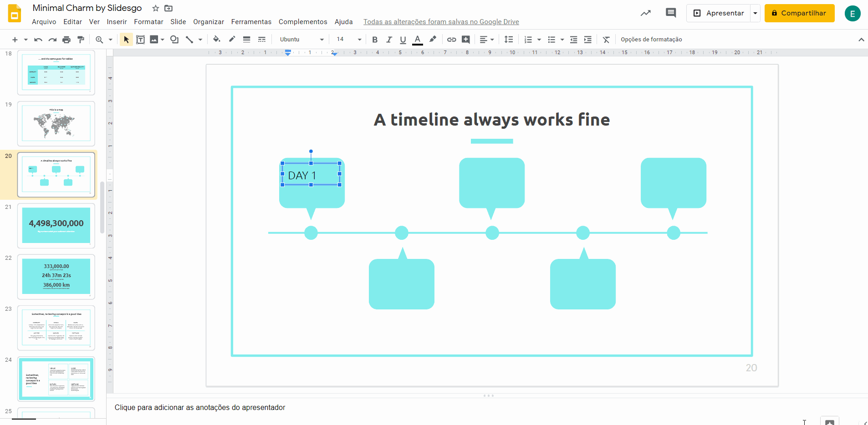868x425 pixels.
Task: Click the fill color bucket icon
Action: pyautogui.click(x=216, y=39)
